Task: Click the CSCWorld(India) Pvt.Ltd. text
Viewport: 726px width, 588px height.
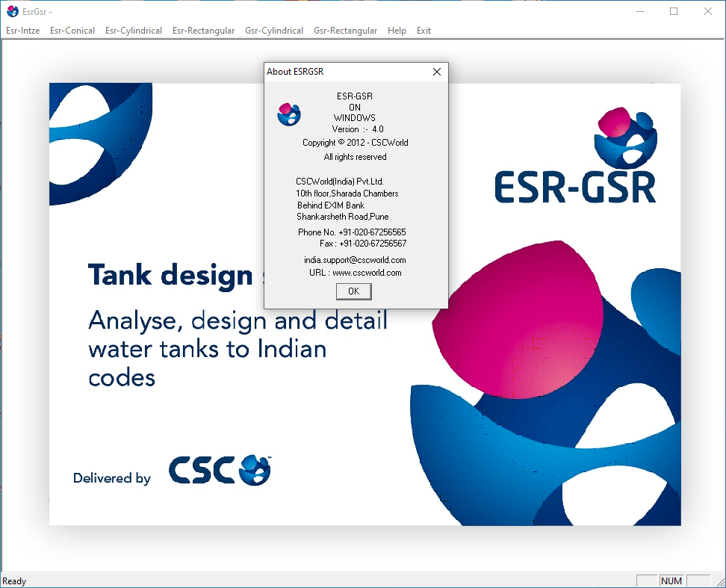Action: tap(339, 182)
